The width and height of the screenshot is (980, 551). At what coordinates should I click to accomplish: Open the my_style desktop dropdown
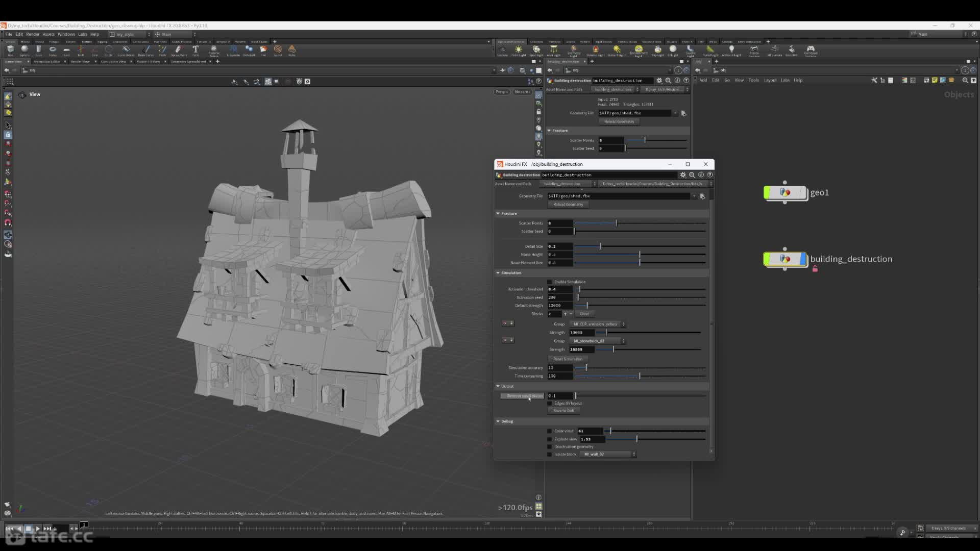[130, 34]
